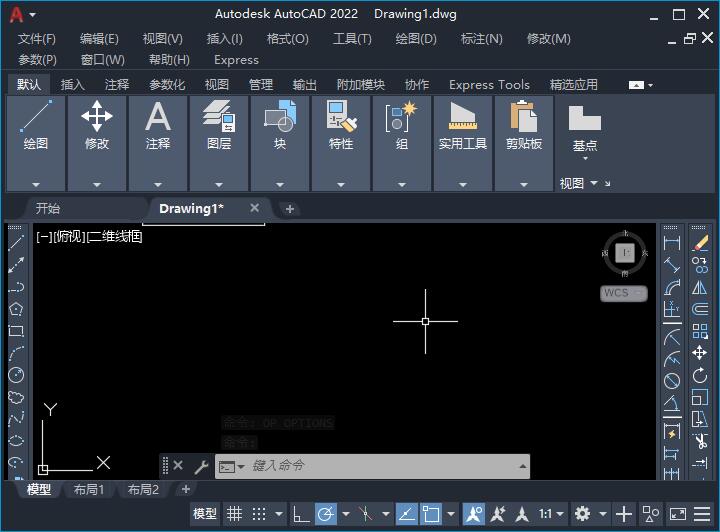Select the Polygon tool

pyautogui.click(x=16, y=308)
